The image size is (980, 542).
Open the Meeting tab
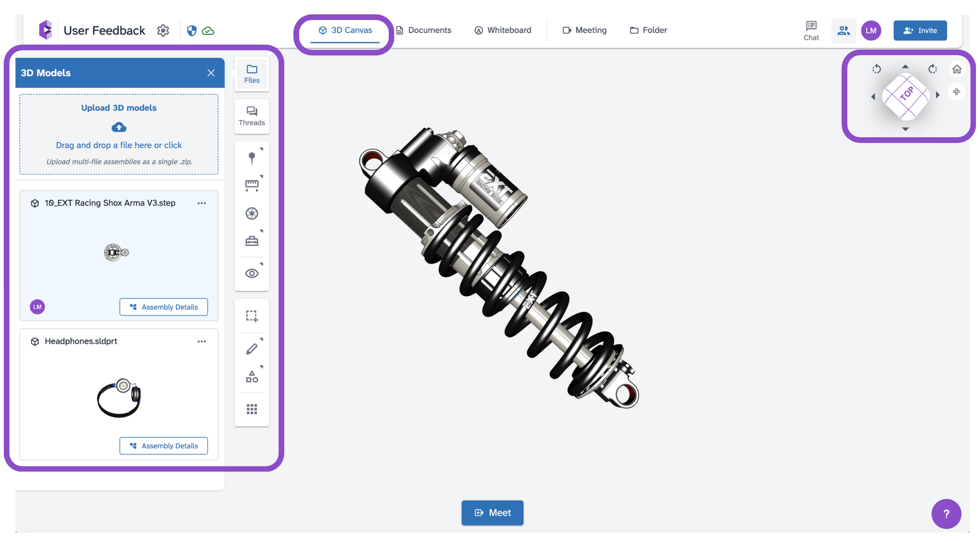pyautogui.click(x=585, y=30)
